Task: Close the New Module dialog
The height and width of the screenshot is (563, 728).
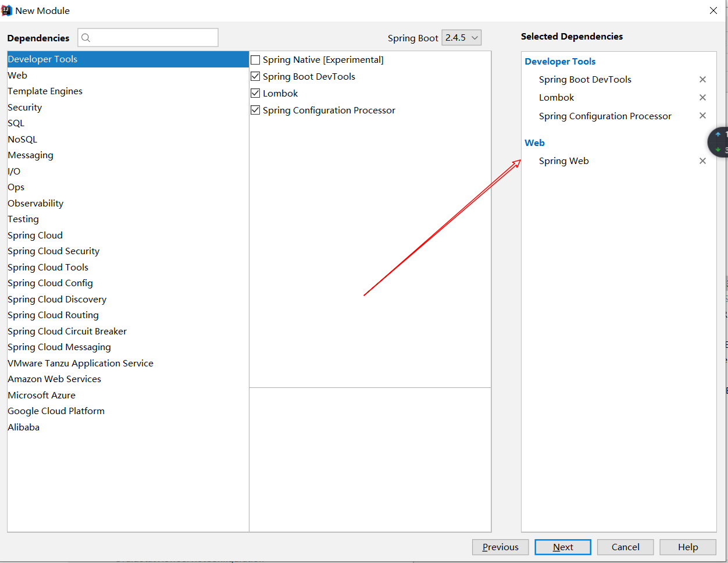Action: [x=713, y=10]
